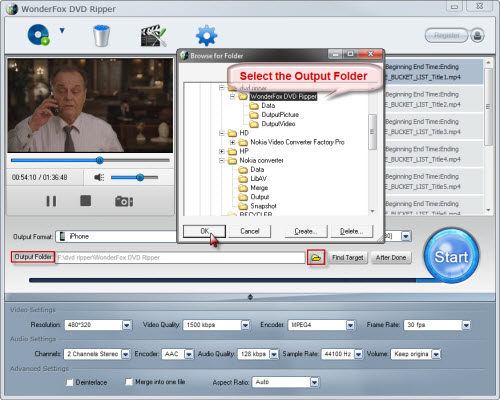500x400 pixels.
Task: Click the trash bin clear list icon
Action: (101, 36)
